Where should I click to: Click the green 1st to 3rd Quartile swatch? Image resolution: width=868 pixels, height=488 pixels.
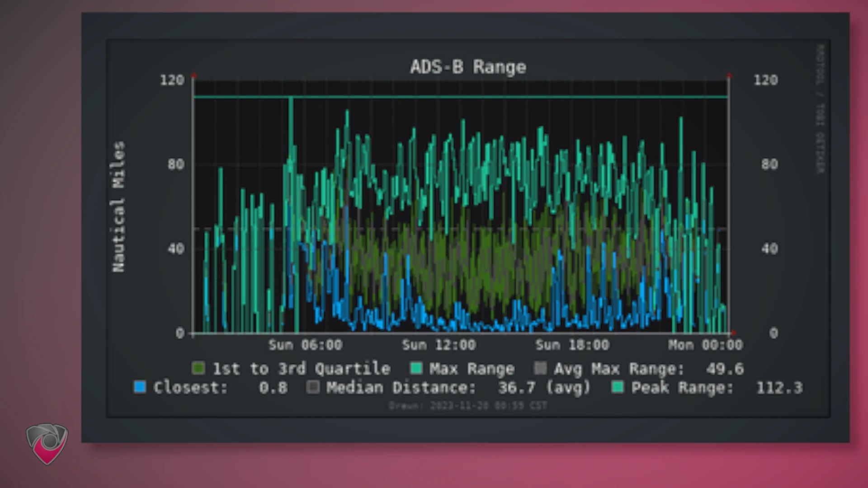198,368
